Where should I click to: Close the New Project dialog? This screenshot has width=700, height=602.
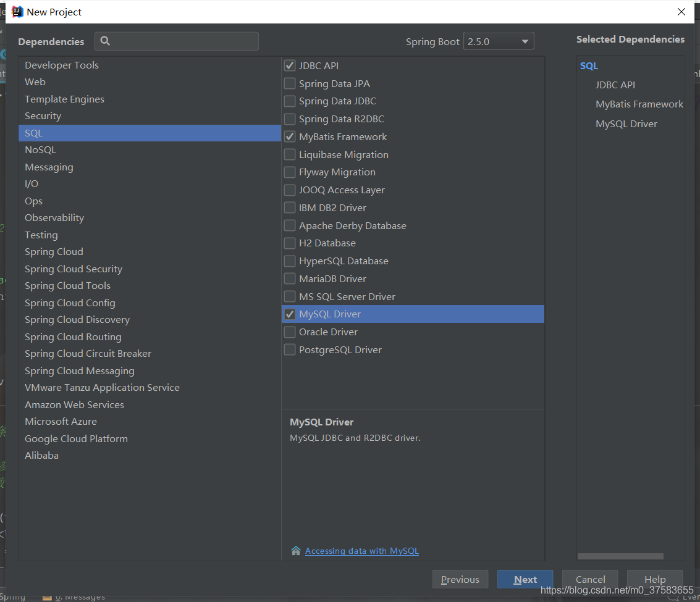[681, 12]
